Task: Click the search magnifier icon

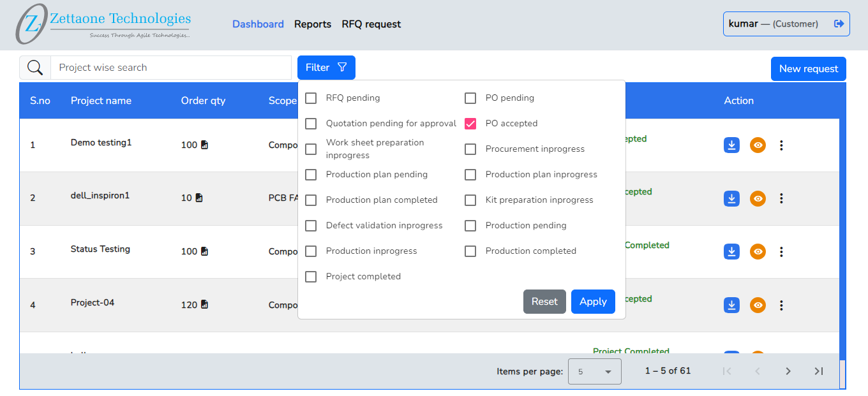Action: 35,68
